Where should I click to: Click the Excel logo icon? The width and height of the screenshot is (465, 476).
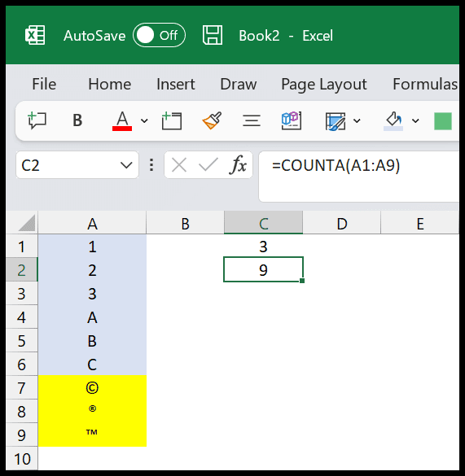[x=35, y=36]
